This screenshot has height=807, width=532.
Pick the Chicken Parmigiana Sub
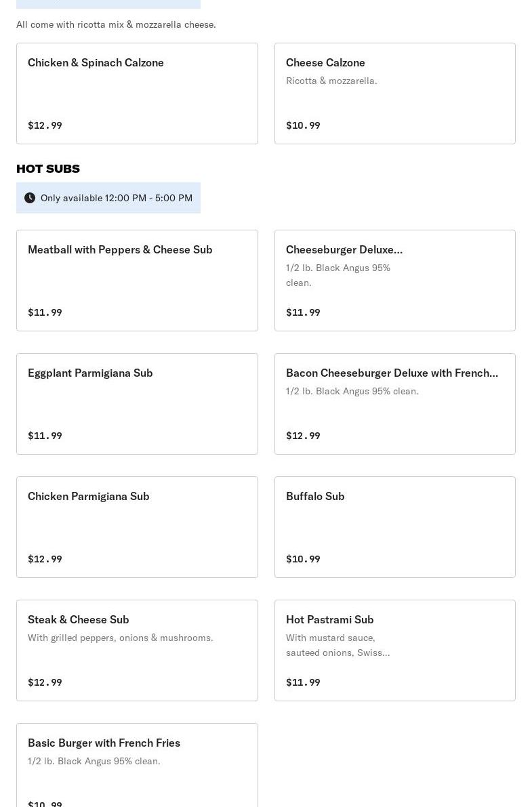coord(137,527)
